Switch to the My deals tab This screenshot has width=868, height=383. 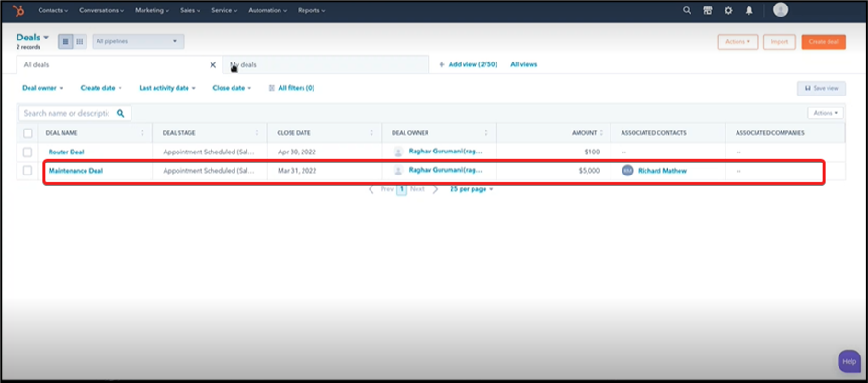point(245,64)
